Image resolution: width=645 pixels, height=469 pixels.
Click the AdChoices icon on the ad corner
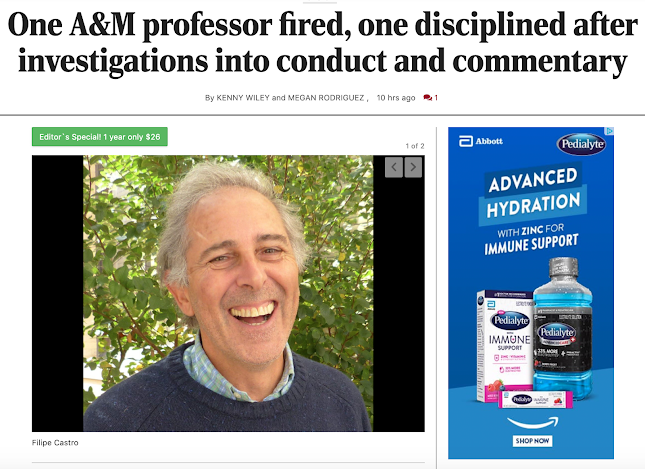pyautogui.click(x=610, y=131)
